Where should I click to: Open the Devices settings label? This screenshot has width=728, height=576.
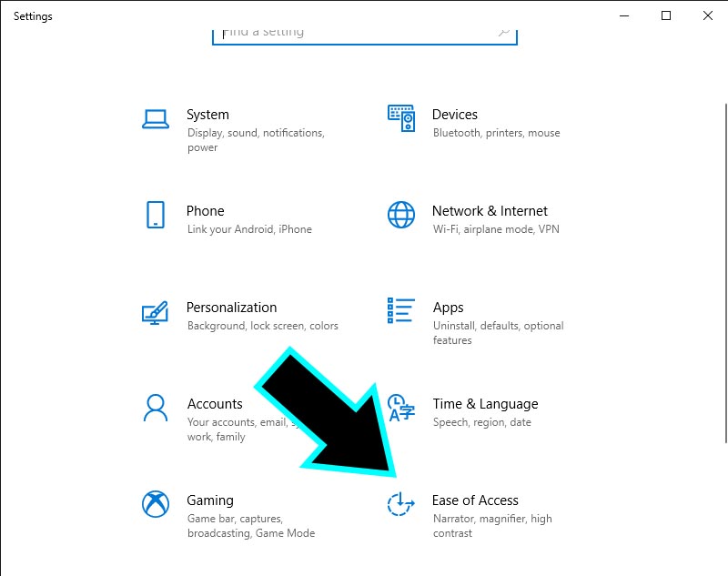tap(455, 115)
